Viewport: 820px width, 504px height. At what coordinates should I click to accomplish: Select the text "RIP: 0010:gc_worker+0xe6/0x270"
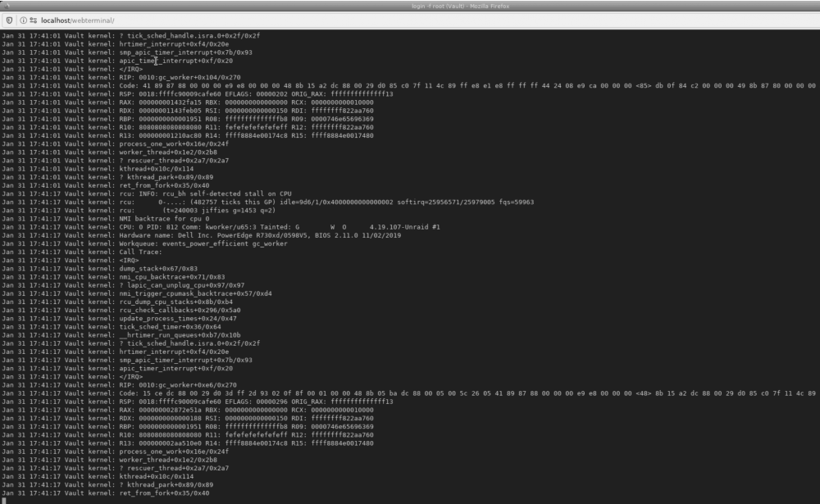pos(178,385)
